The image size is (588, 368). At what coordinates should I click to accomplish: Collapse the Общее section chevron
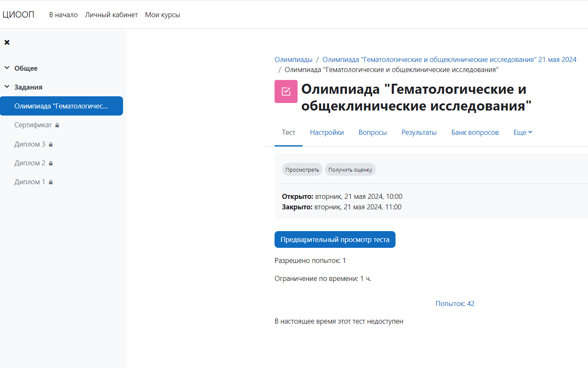coord(7,68)
